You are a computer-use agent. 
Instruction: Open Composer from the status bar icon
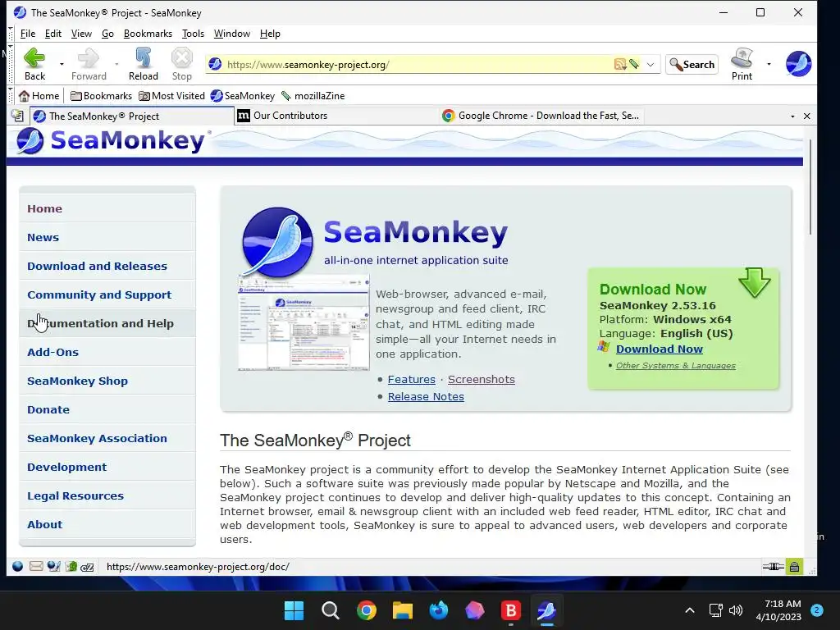[53, 566]
